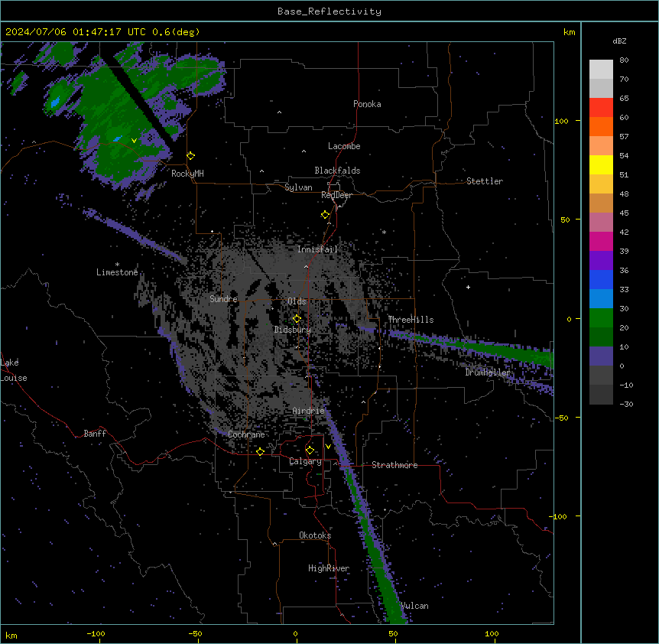Select the Sylvan label

coord(298,187)
